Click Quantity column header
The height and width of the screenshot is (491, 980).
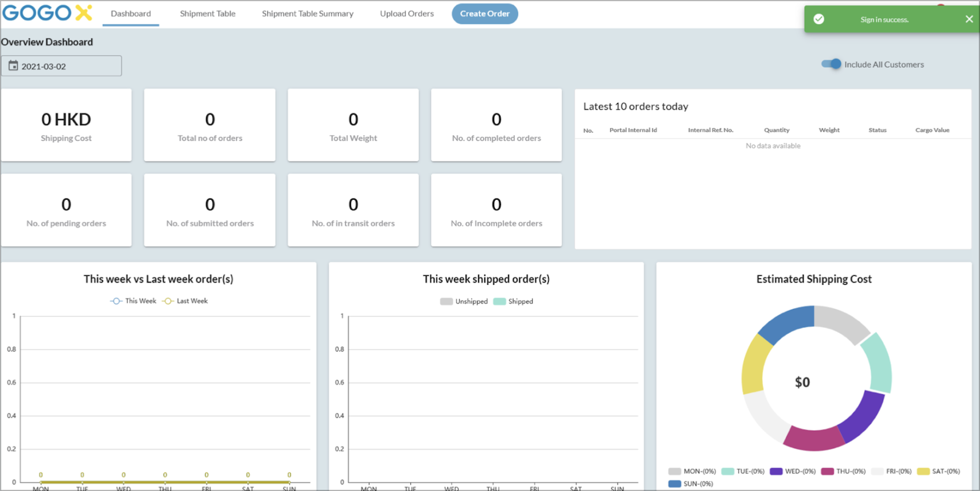777,130
